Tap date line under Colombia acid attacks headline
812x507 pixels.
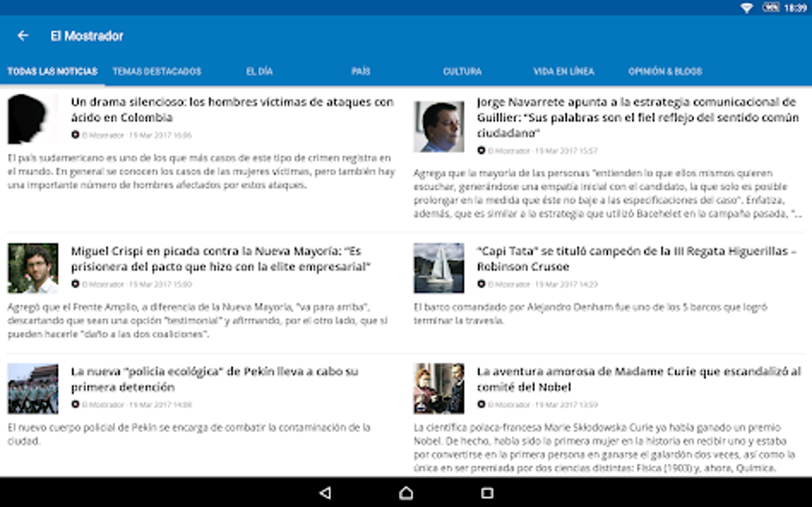coord(137,135)
